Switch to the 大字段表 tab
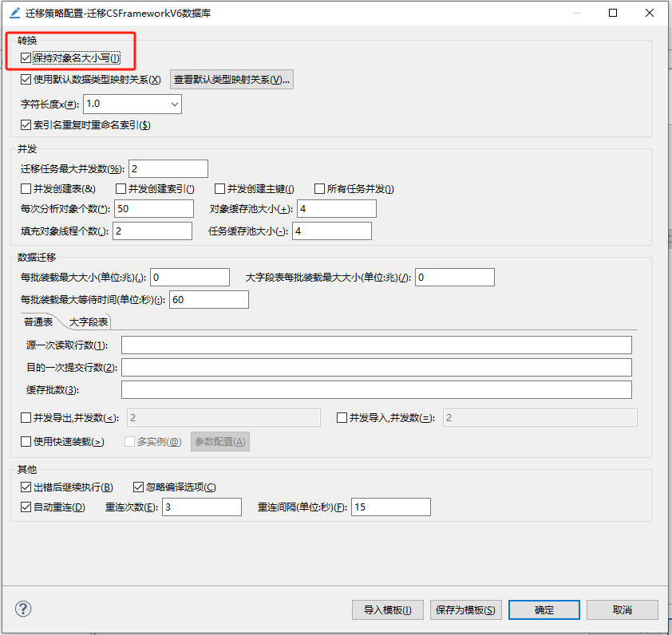The width and height of the screenshot is (672, 635). pos(89,321)
